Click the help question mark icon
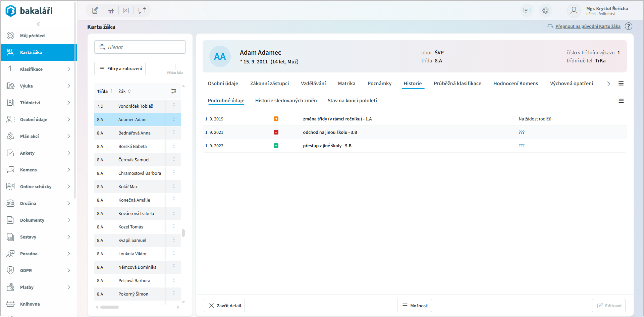 (629, 26)
